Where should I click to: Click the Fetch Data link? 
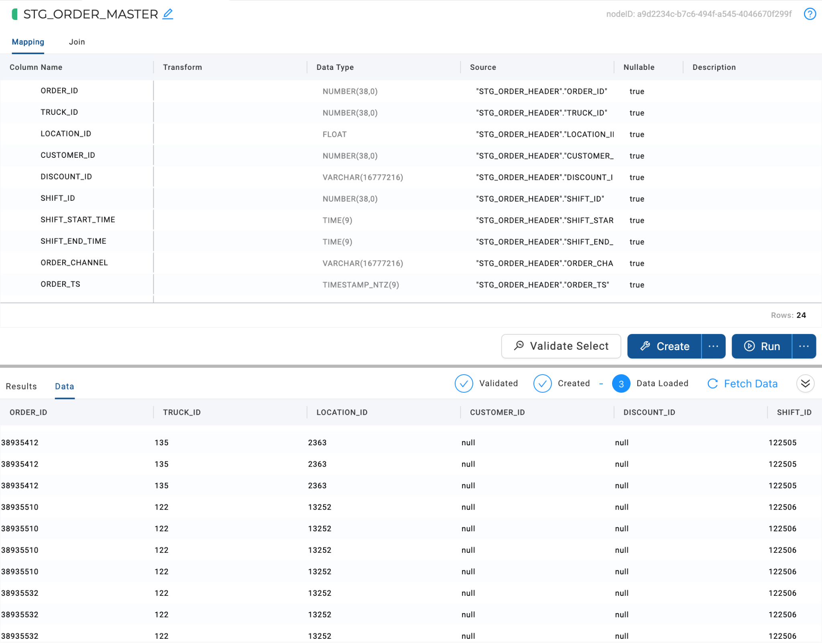tap(751, 384)
